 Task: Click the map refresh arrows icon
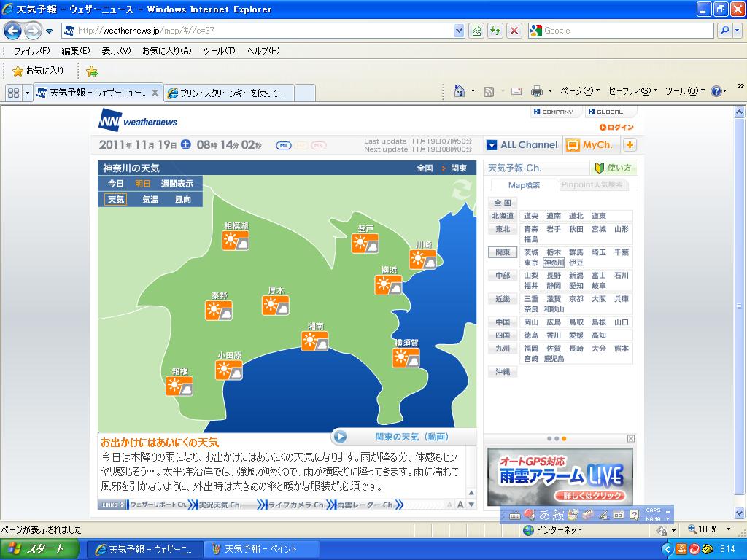(x=461, y=190)
